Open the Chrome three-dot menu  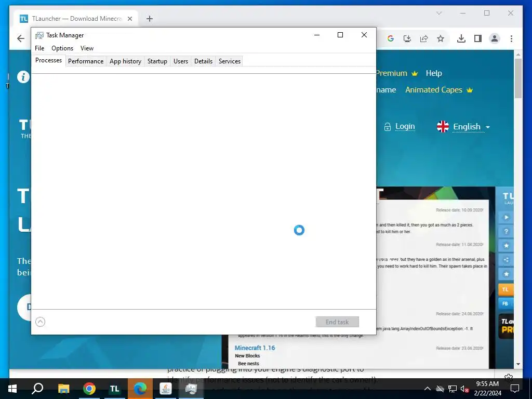(x=511, y=38)
